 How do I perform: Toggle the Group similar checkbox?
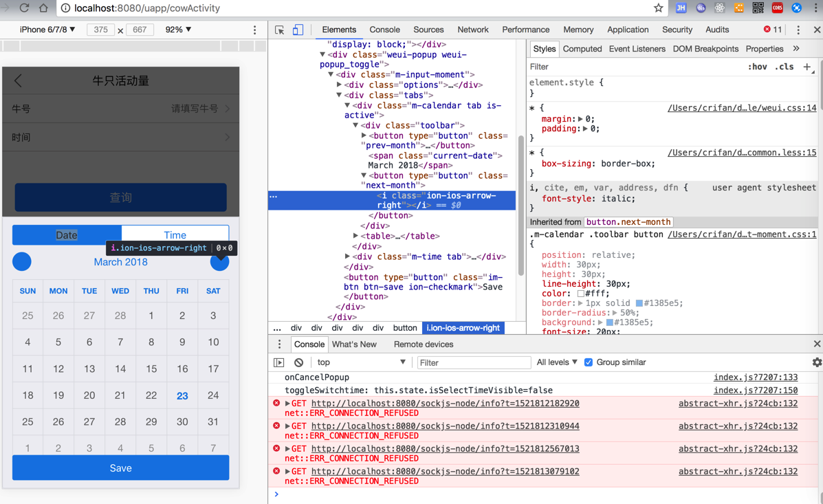coord(589,362)
